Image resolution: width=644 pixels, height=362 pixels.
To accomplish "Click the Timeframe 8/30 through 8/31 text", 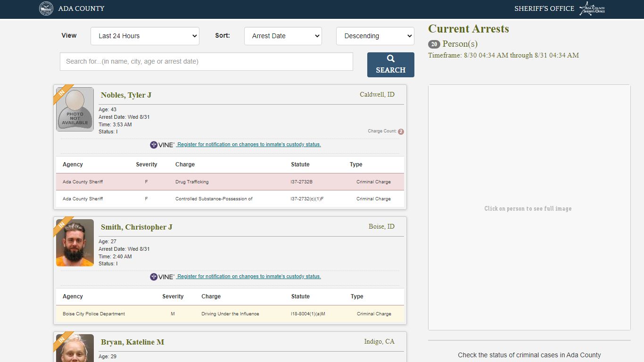I will tap(504, 56).
